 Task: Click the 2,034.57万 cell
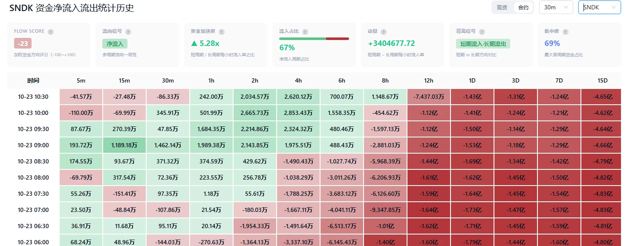click(255, 97)
